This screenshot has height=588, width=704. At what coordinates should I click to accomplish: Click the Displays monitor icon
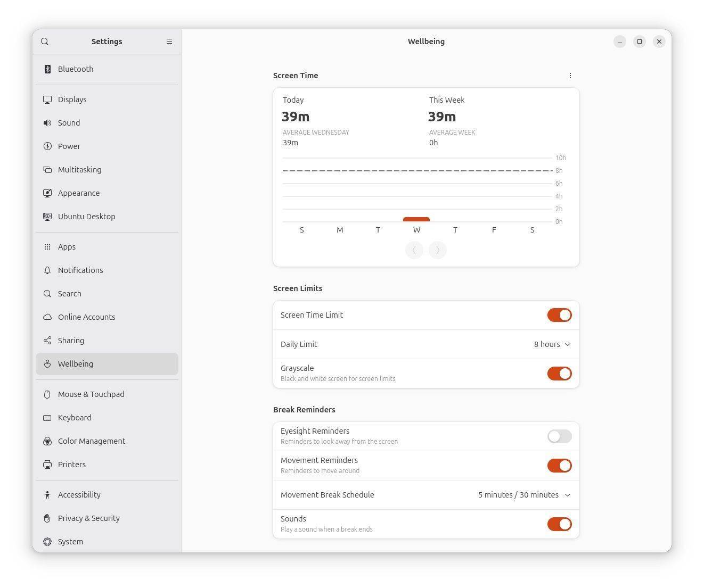pyautogui.click(x=47, y=100)
